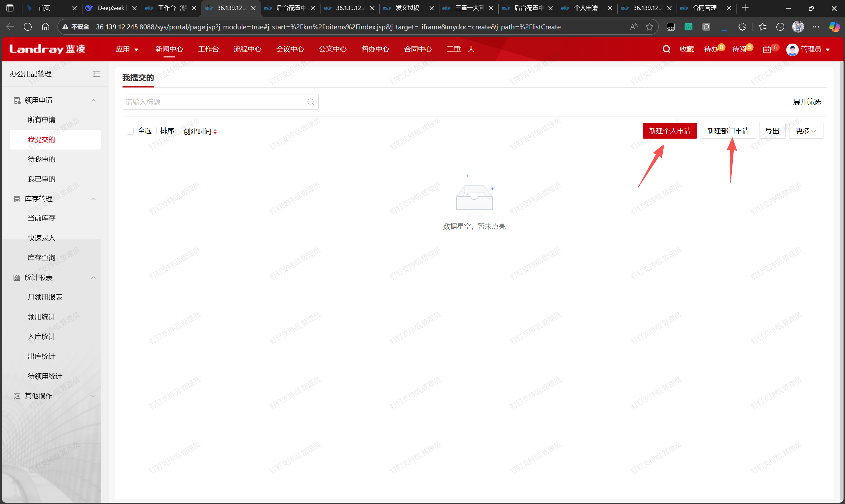Check the 全选 checkbox

click(x=130, y=131)
